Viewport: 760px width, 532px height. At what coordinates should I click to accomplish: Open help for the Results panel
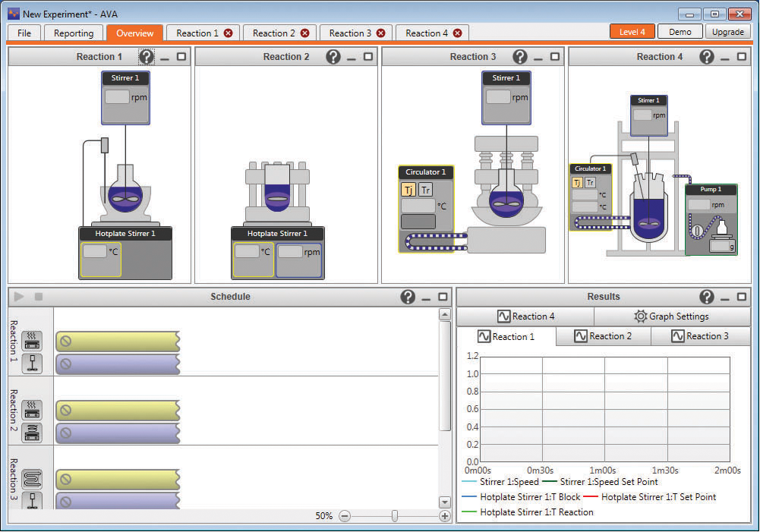(x=706, y=297)
